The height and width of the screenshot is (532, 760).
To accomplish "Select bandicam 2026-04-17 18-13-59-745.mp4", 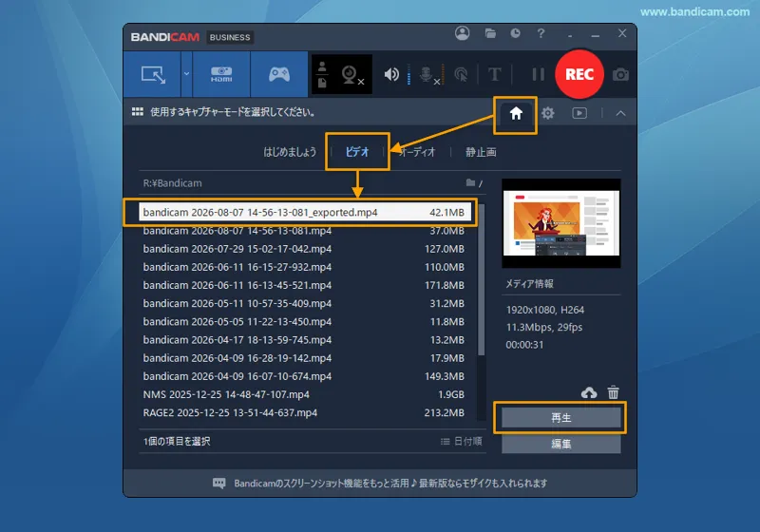I will (x=305, y=340).
